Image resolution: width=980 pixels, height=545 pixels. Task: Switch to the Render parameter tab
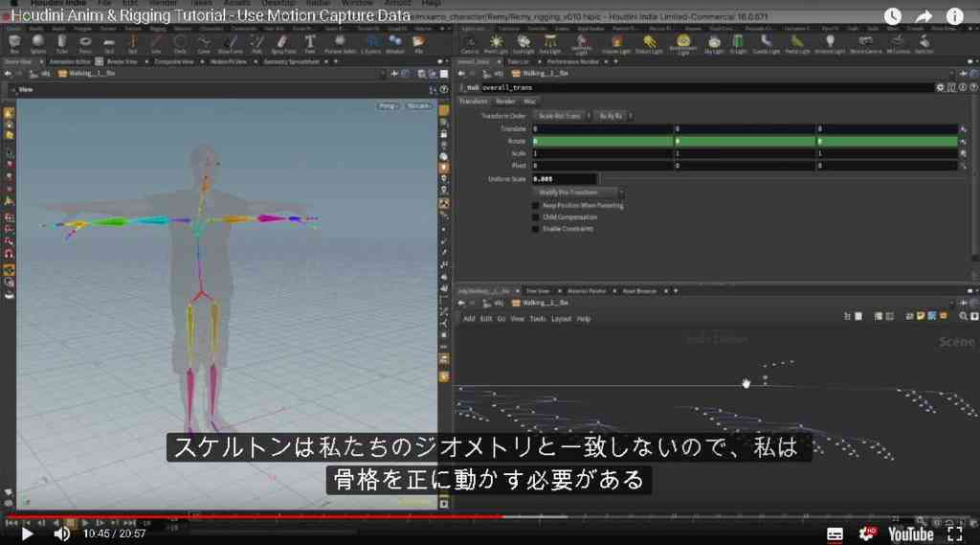(x=505, y=102)
